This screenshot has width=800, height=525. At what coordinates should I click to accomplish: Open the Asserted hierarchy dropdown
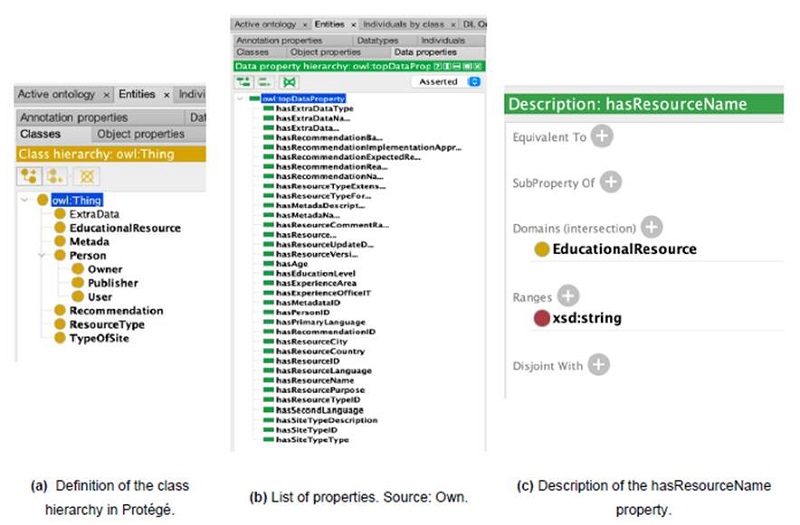click(446, 82)
